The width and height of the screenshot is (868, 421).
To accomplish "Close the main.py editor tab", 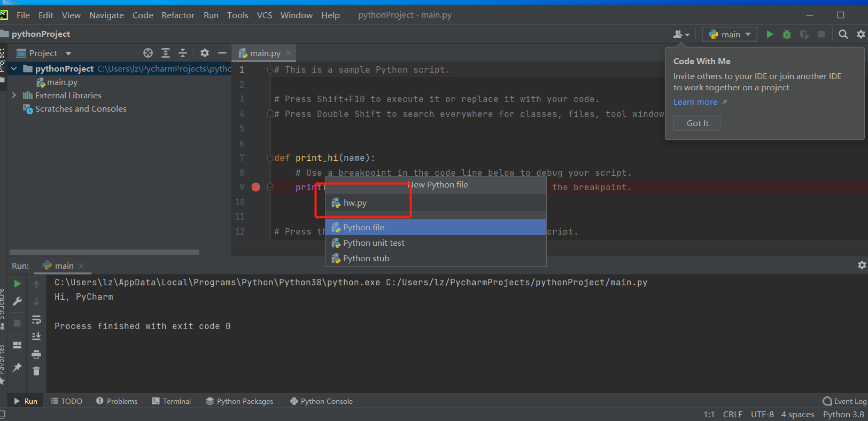I will (x=289, y=53).
